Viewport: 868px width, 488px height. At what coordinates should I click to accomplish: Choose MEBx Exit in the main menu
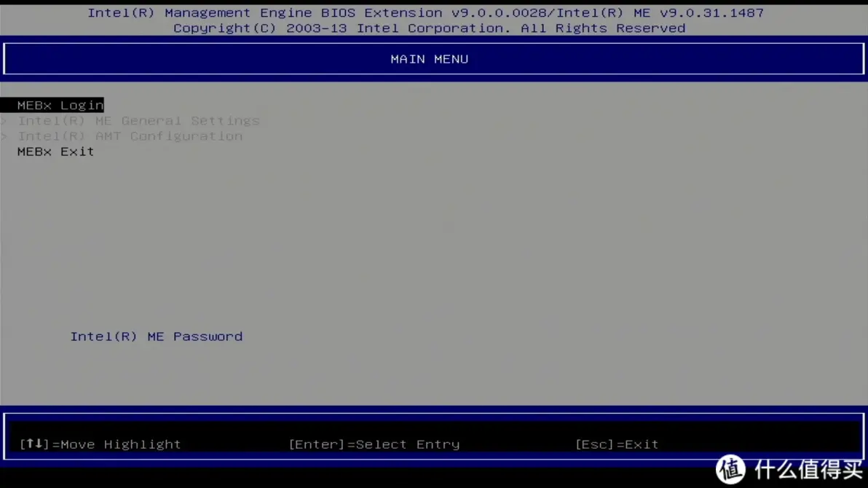tap(55, 151)
